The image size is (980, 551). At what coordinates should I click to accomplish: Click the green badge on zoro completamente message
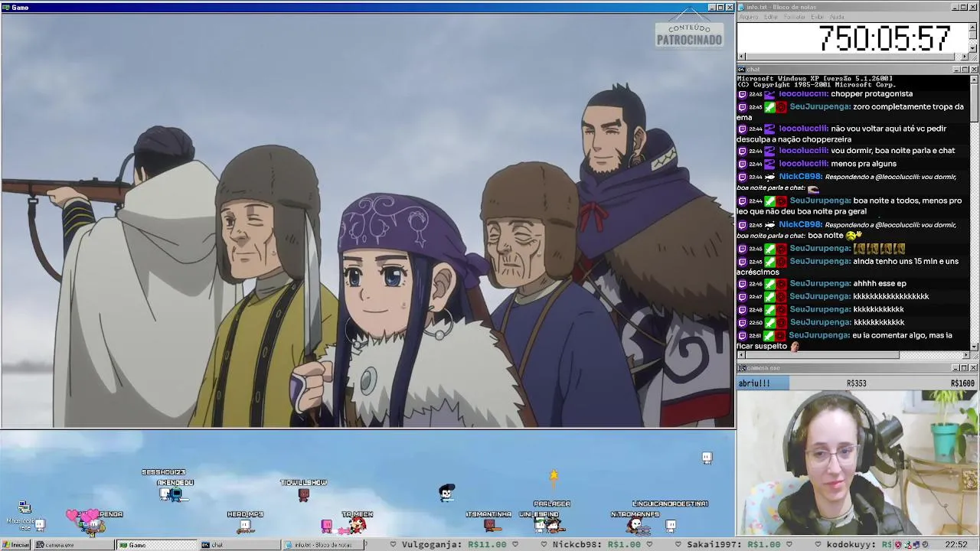point(769,107)
